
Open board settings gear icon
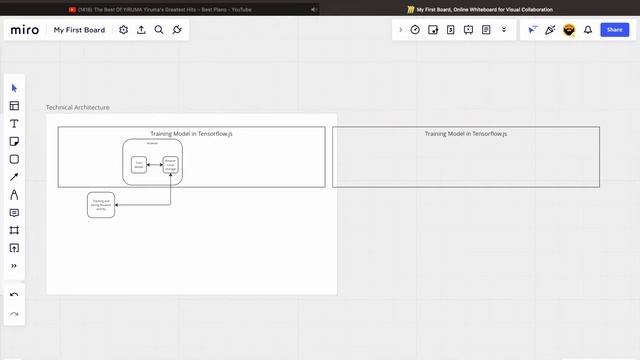tap(123, 30)
